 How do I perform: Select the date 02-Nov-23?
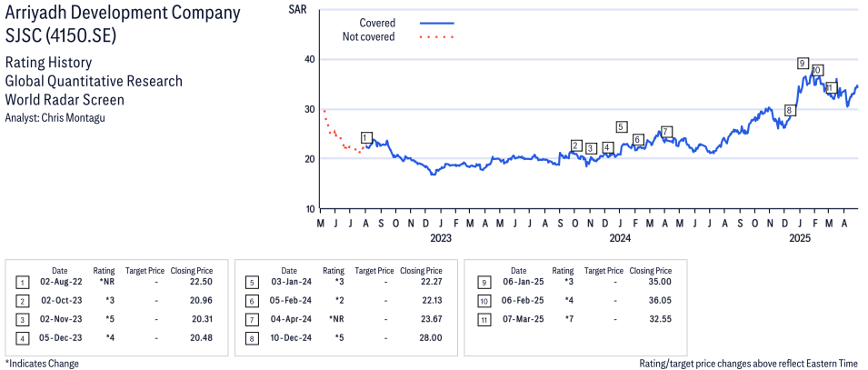click(x=60, y=320)
